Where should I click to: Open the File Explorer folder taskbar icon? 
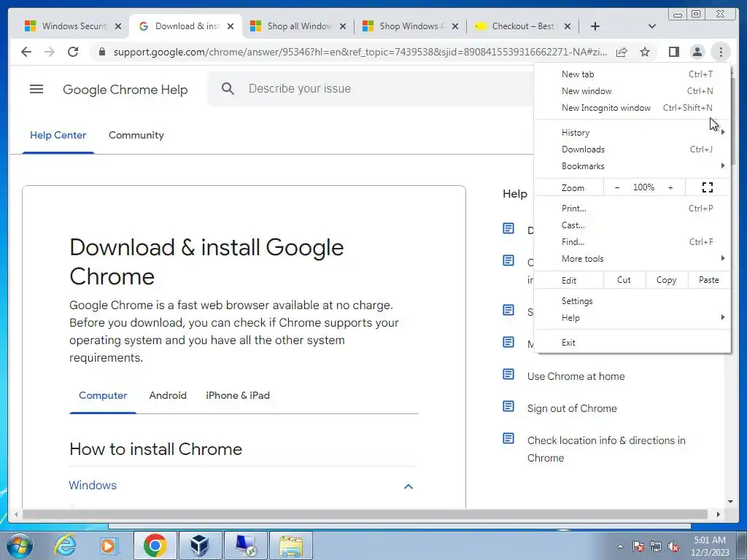291,545
